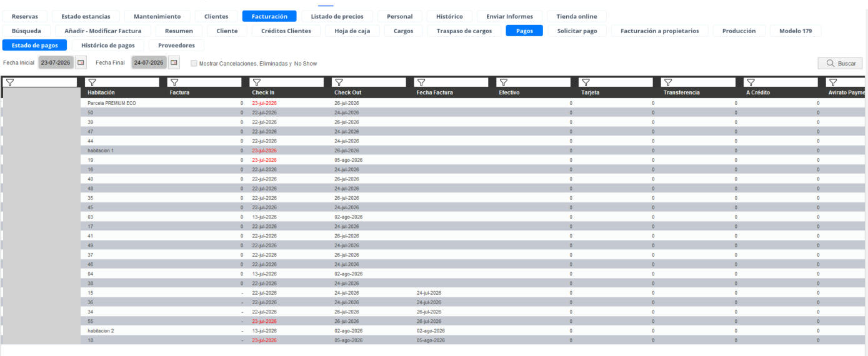Sort by Tarjeta column header
The height and width of the screenshot is (356, 868).
[x=591, y=92]
